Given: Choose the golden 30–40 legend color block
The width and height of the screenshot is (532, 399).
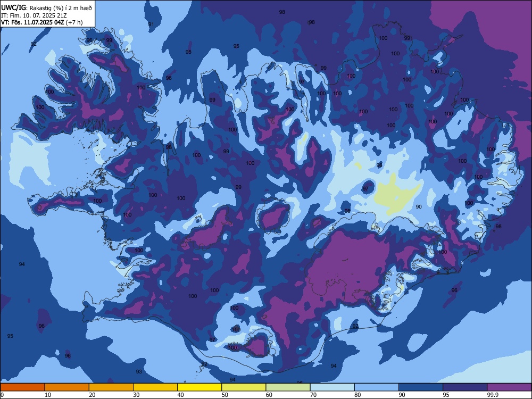Looking at the screenshot, I should point(155,387).
